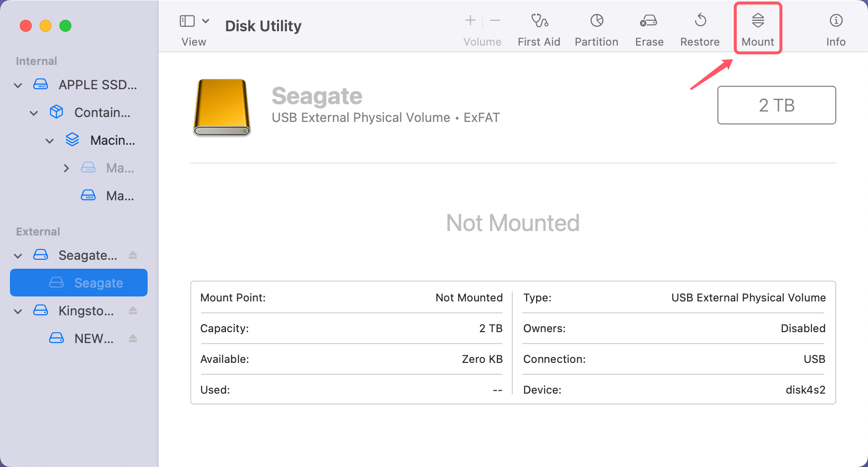Open the Partition tool
The image size is (868, 467).
[596, 27]
